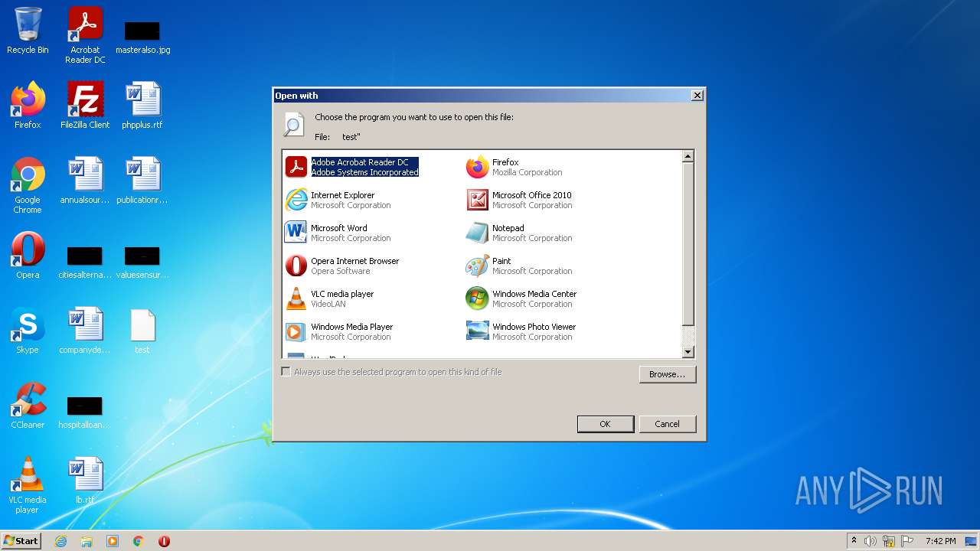Click the volume speaker tray icon
The width and height of the screenshot is (980, 551).
coord(871,541)
